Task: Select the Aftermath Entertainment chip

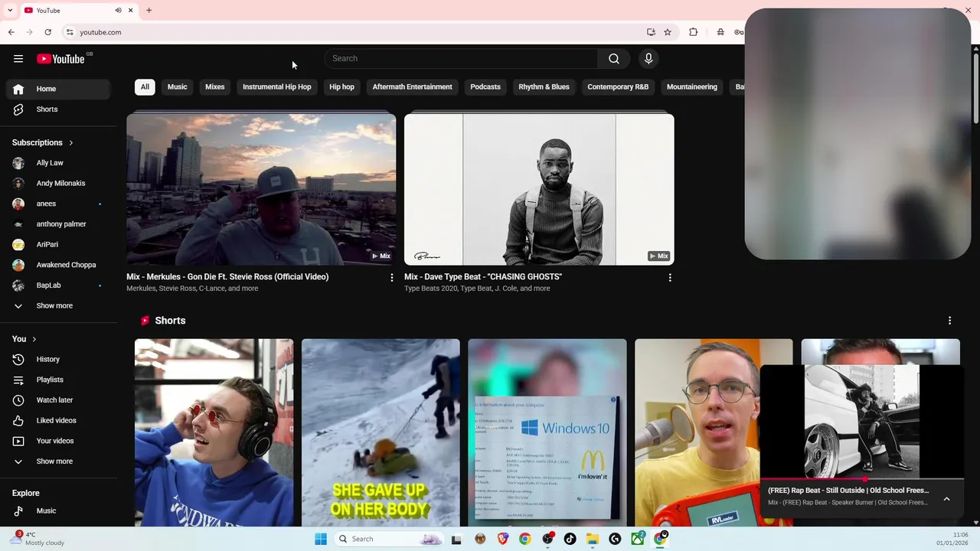Action: coord(412,87)
